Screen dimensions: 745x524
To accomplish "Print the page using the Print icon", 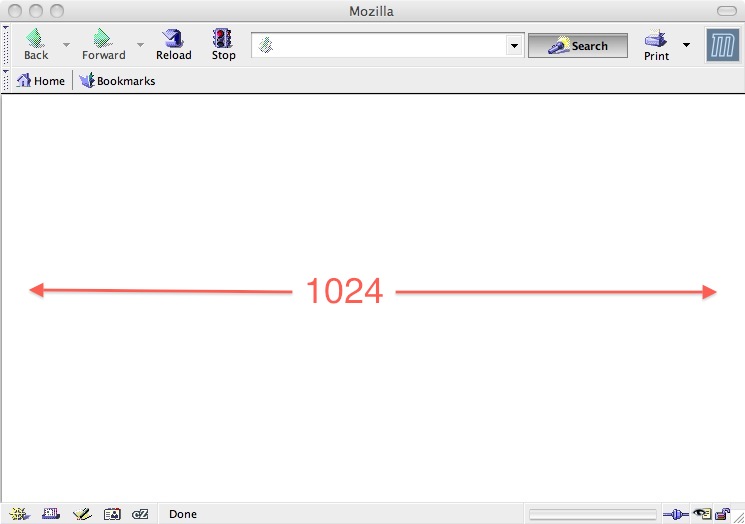I will click(656, 45).
